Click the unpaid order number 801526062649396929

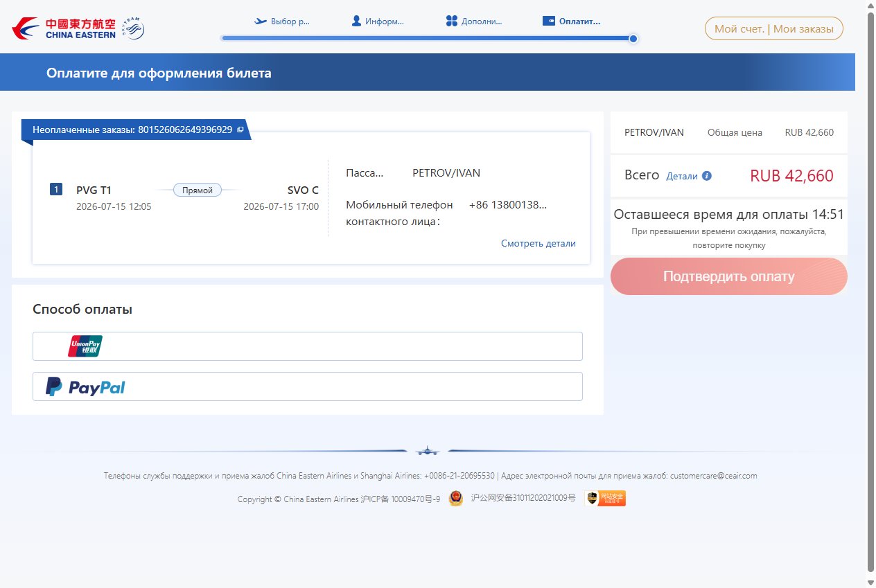tap(185, 130)
